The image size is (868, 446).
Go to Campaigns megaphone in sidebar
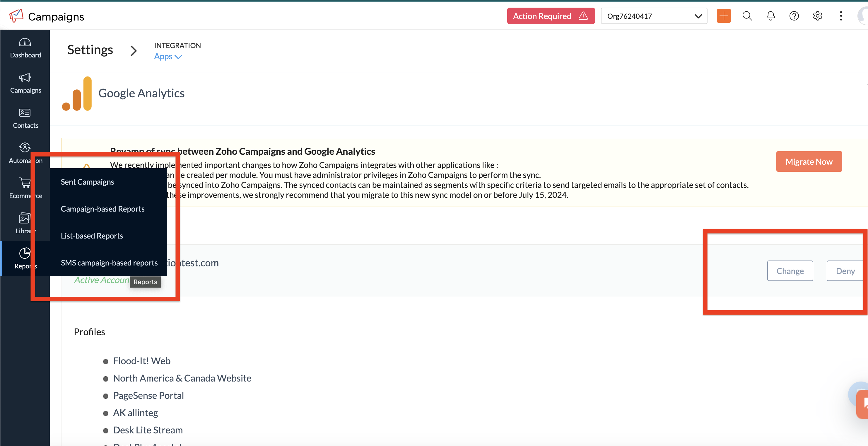click(x=25, y=83)
